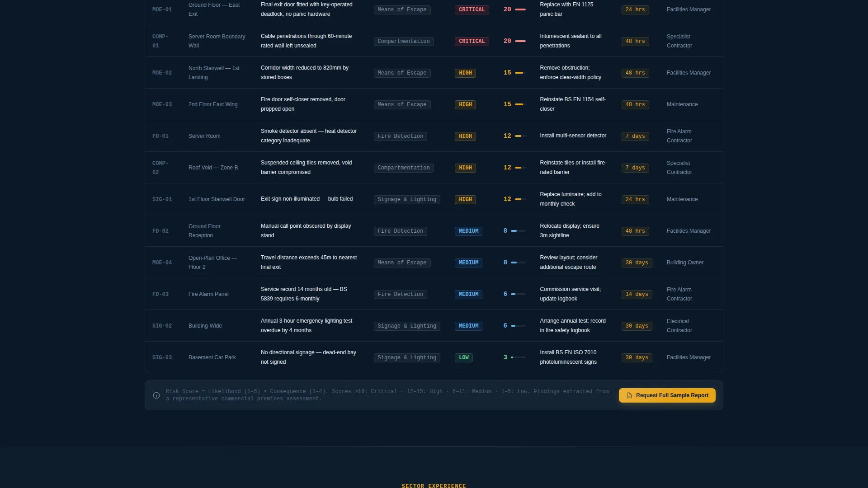The width and height of the screenshot is (868, 488).
Task: Click Request Full Sample Report button
Action: (667, 395)
